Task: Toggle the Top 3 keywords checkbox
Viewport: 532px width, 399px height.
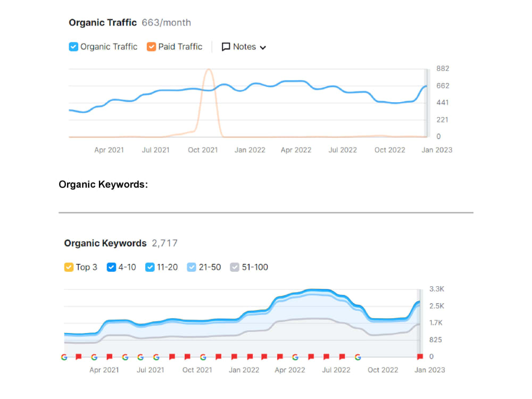Action: point(69,268)
